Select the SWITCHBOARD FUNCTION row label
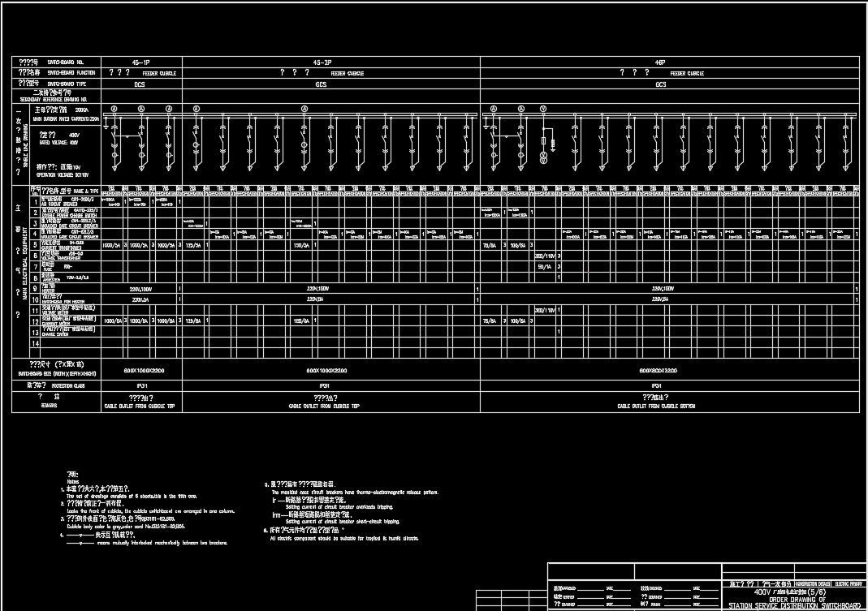The image size is (868, 611). 71,72
